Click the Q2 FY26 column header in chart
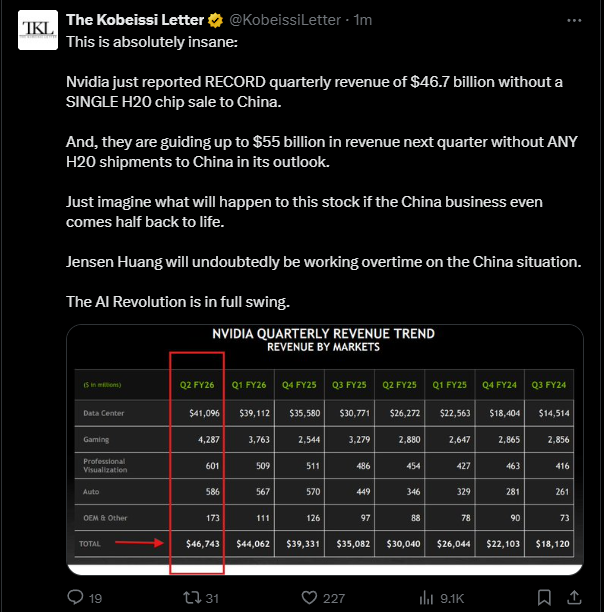 click(x=196, y=382)
